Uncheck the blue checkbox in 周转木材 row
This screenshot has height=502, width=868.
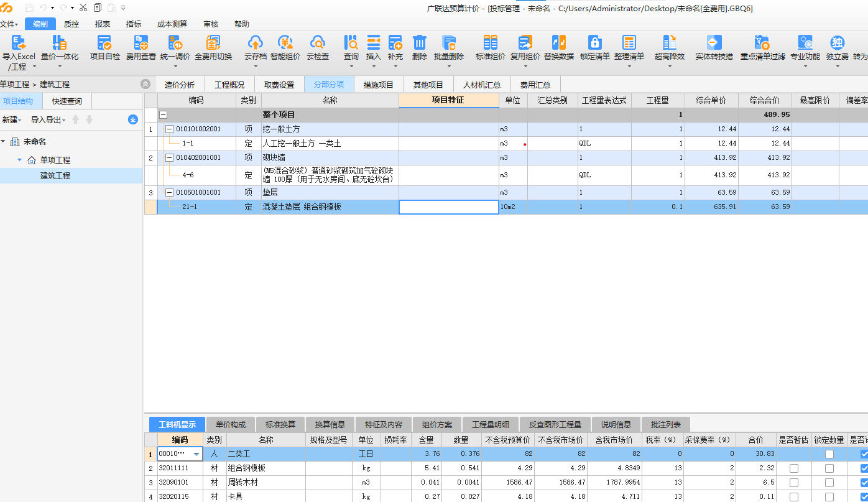[864, 483]
